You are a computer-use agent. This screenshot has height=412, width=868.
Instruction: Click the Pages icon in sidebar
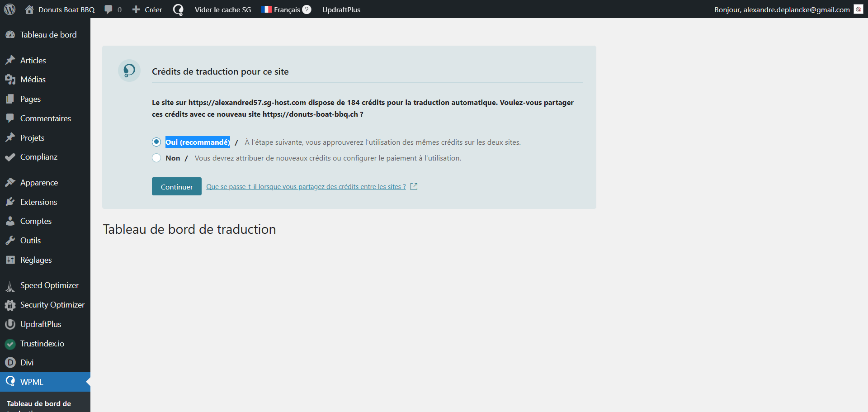[10, 99]
